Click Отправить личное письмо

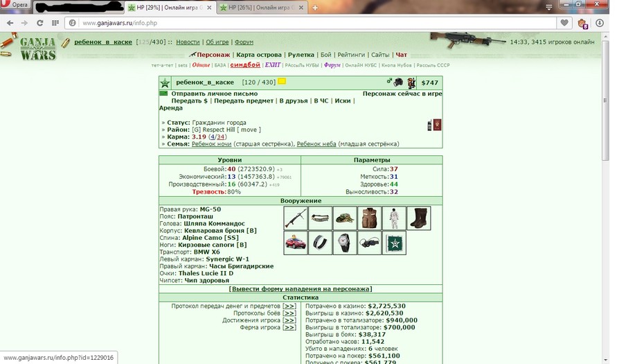pos(215,94)
